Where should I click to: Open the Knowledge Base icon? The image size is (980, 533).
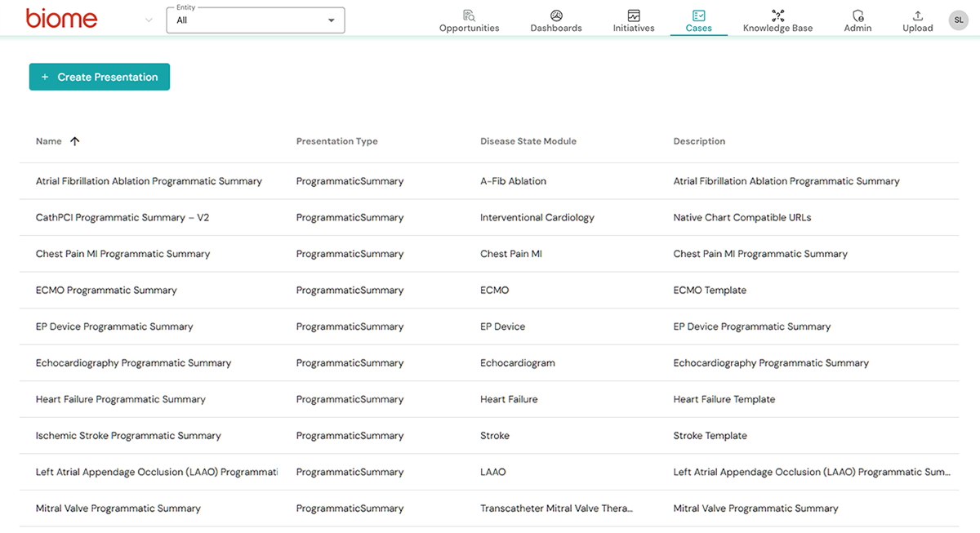[x=777, y=16]
